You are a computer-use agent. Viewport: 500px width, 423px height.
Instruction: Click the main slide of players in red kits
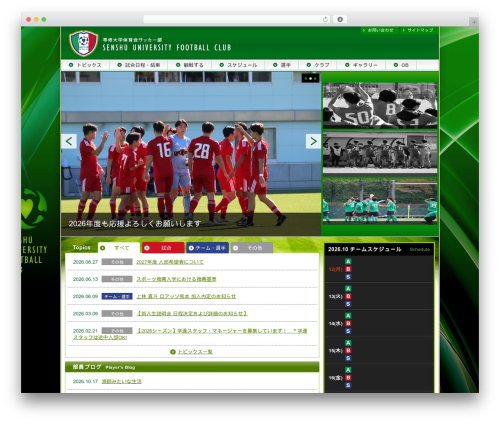click(191, 154)
